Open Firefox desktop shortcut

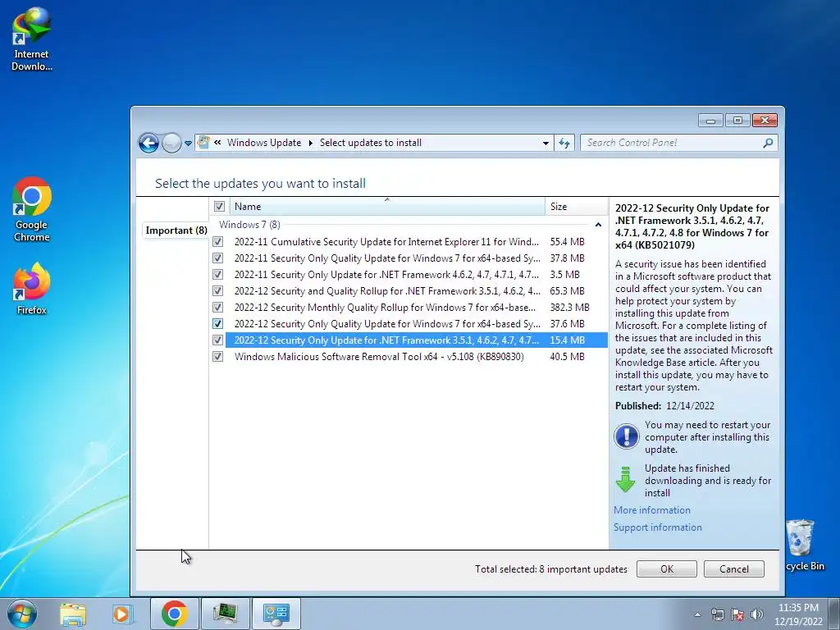(x=32, y=288)
